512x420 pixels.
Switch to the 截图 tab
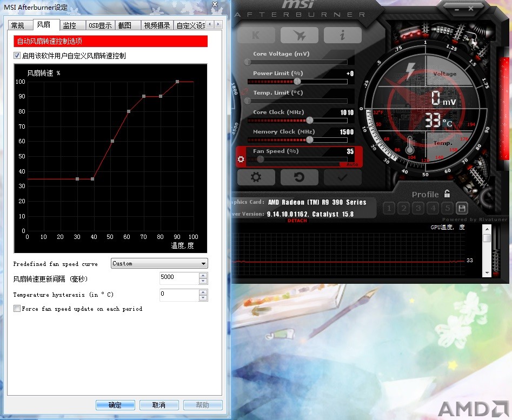tap(128, 25)
